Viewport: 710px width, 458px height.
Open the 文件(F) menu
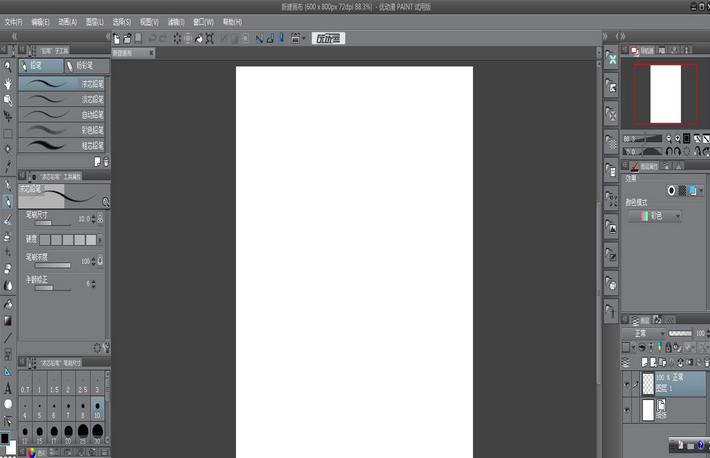[x=14, y=22]
